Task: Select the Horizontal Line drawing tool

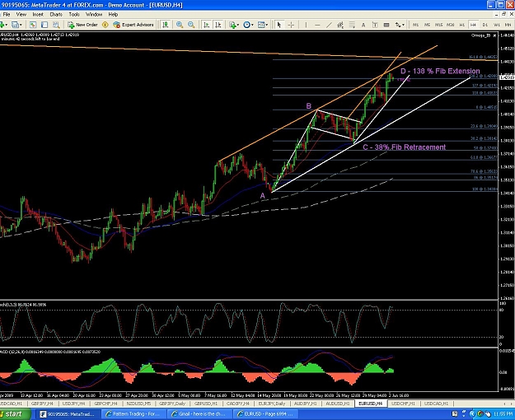Action: click(x=317, y=25)
